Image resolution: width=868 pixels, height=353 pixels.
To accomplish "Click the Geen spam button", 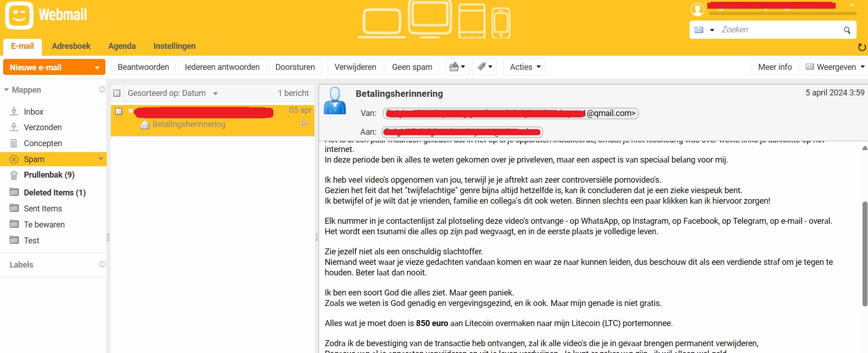I will (x=412, y=67).
